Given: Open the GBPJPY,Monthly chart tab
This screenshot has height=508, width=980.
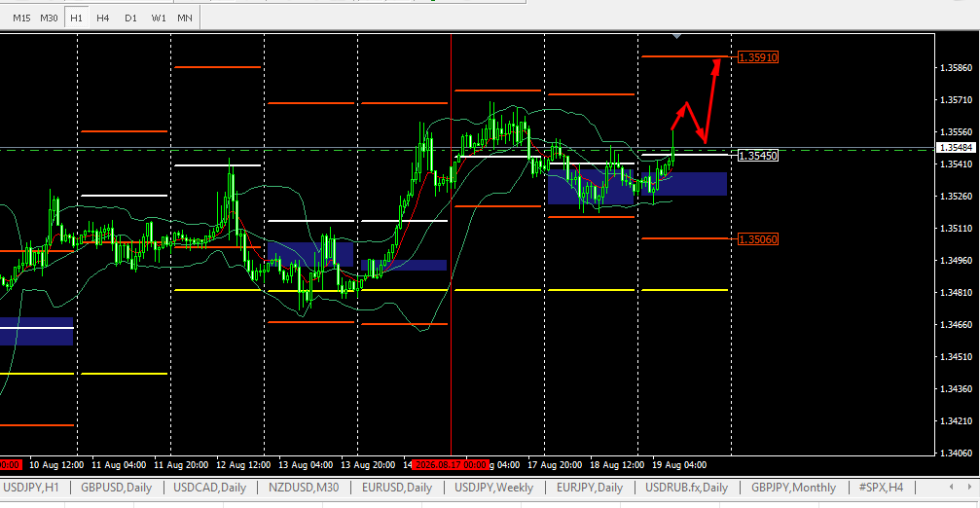Looking at the screenshot, I should (x=793, y=488).
